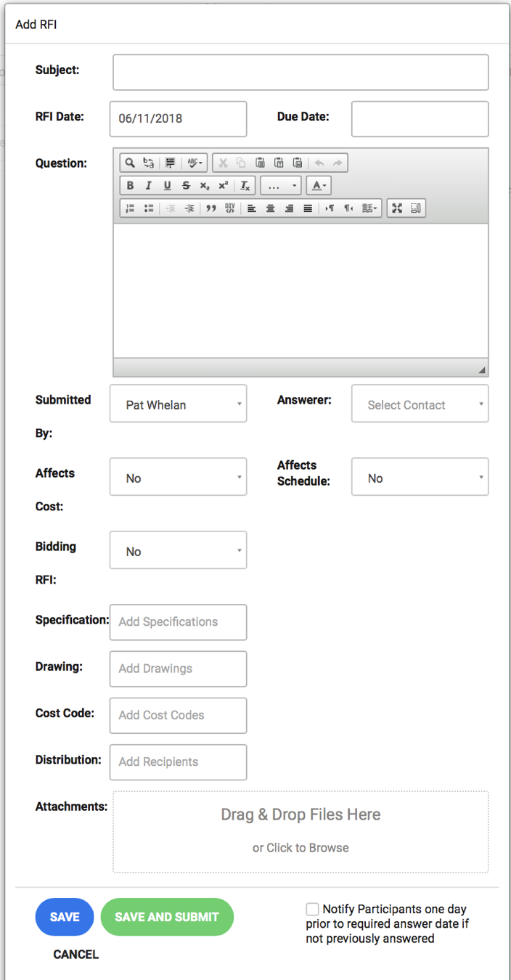Open the Submitted By dropdown
The image size is (511, 980).
[x=178, y=404]
